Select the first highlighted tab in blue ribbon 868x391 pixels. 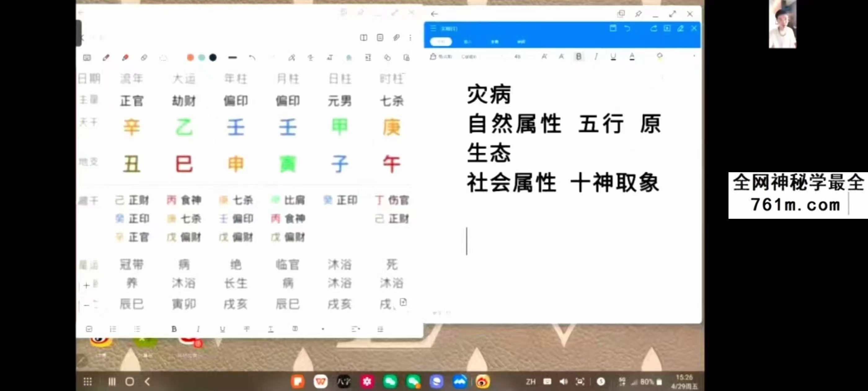(x=441, y=42)
